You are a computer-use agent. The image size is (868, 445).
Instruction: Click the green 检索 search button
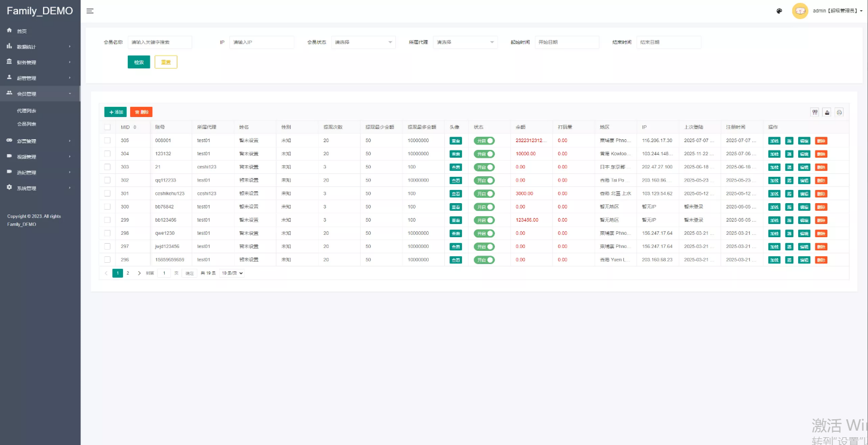click(138, 62)
